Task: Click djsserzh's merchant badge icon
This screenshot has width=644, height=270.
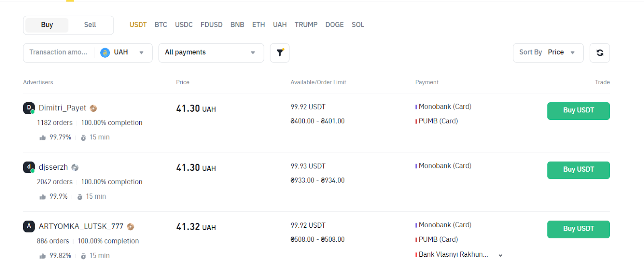Action: 75,168
